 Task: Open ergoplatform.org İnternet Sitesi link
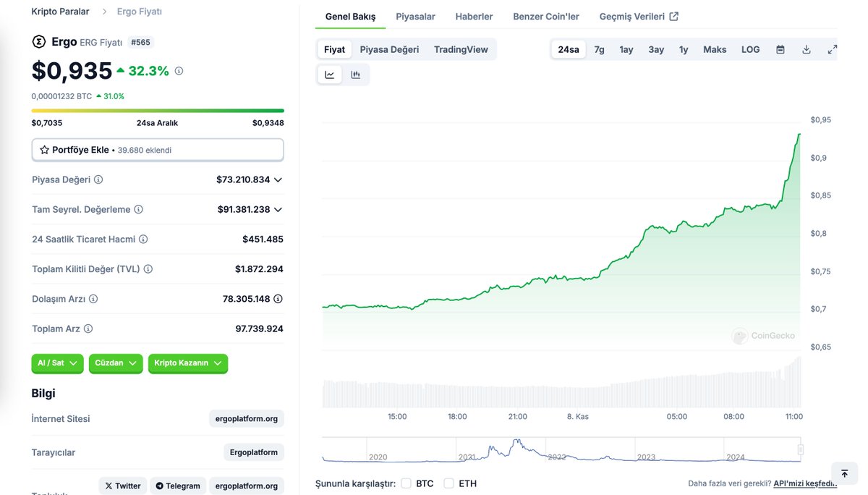point(247,419)
